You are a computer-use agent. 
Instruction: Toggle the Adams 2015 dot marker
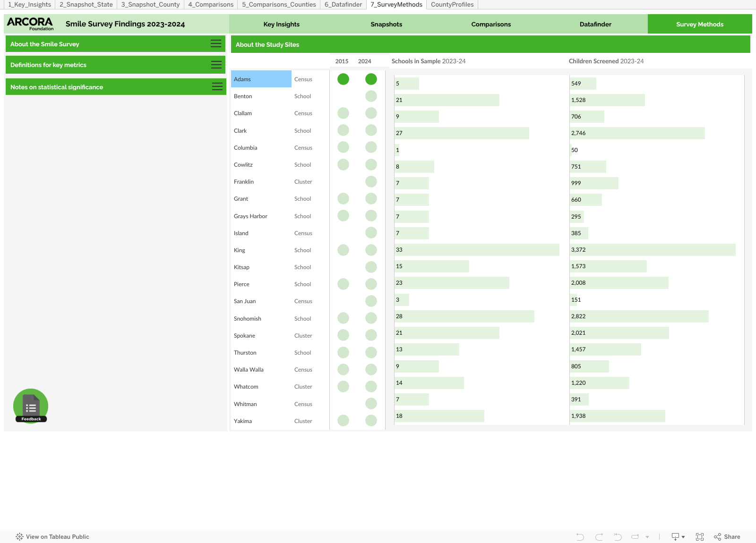tap(343, 79)
